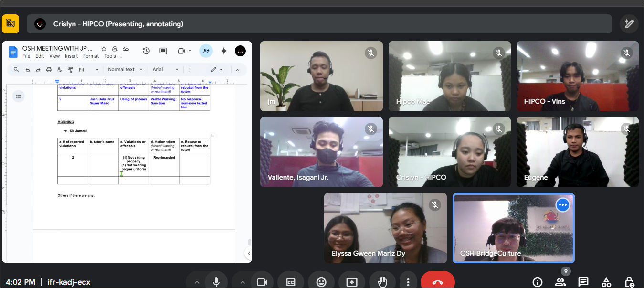Open the options button on the OSH BridgeCulture tile
Viewport: 644px width, 288px height.
point(562,205)
